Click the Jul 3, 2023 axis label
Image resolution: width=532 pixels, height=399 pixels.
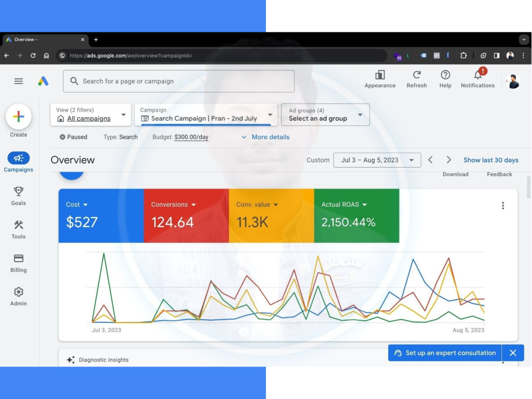tap(106, 330)
